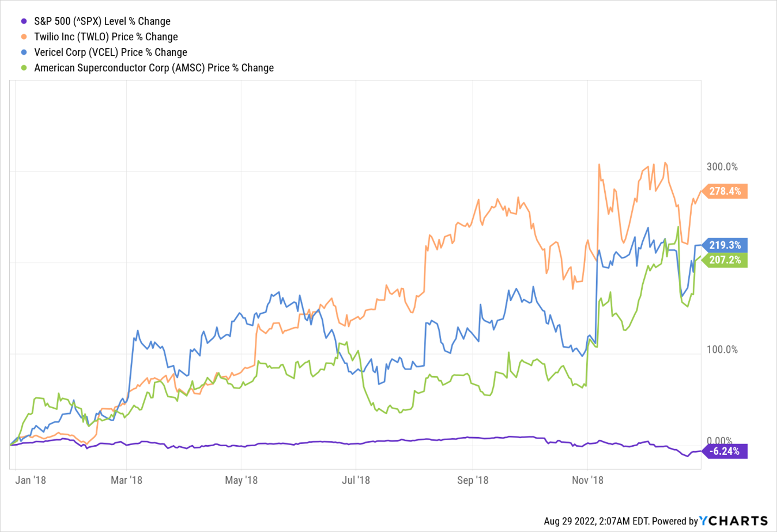
Task: Select the American Superconductor Corp (AMSC) legend label
Action: [x=154, y=68]
